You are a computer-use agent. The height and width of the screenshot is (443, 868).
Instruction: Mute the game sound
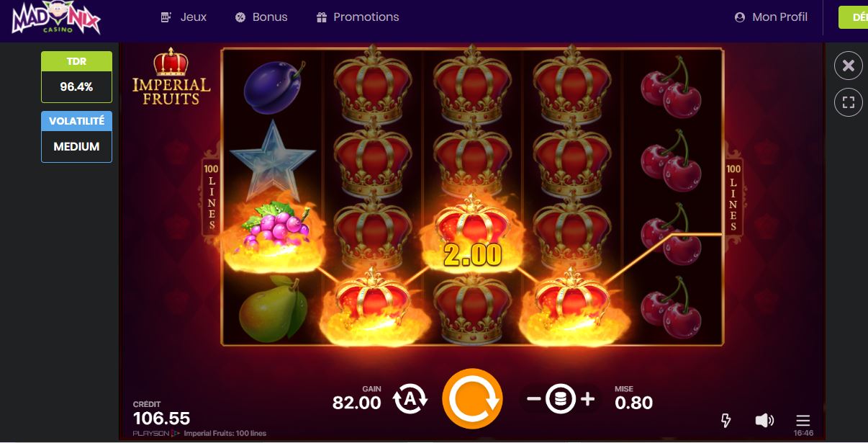coord(764,420)
